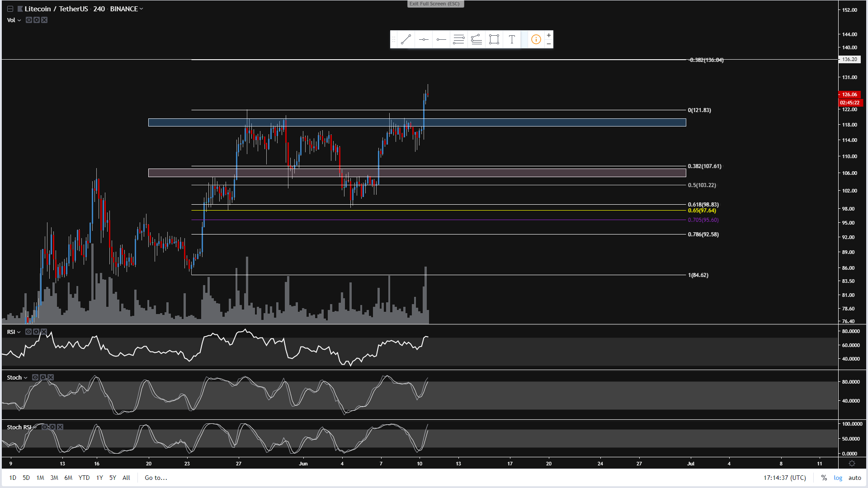The width and height of the screenshot is (868, 488).
Task: Select the horizontal line tool
Action: click(424, 40)
